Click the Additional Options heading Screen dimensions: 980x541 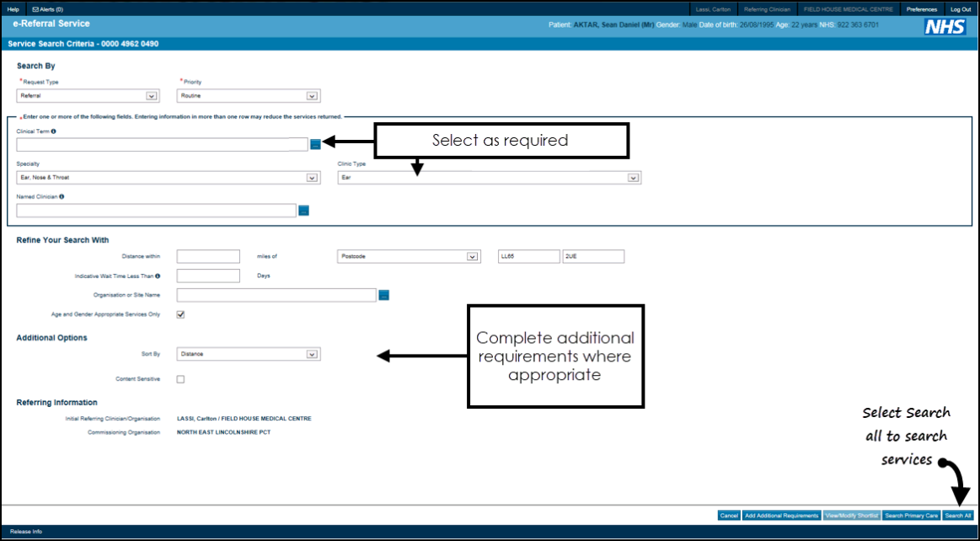[52, 338]
